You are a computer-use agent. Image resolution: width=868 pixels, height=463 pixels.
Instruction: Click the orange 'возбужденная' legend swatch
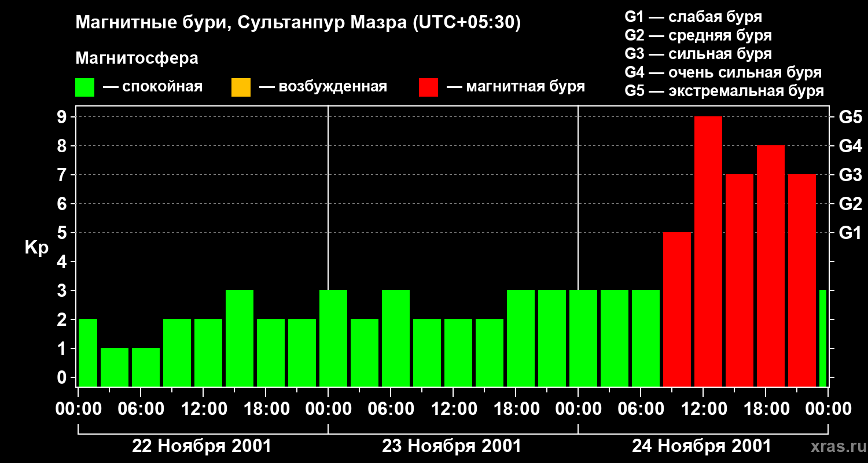pos(241,87)
